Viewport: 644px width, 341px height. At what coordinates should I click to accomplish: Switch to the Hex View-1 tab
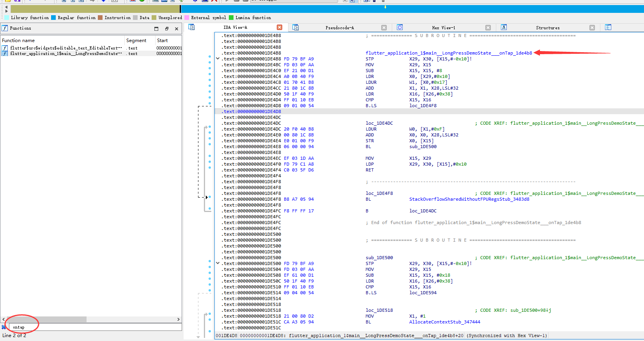[x=444, y=28]
